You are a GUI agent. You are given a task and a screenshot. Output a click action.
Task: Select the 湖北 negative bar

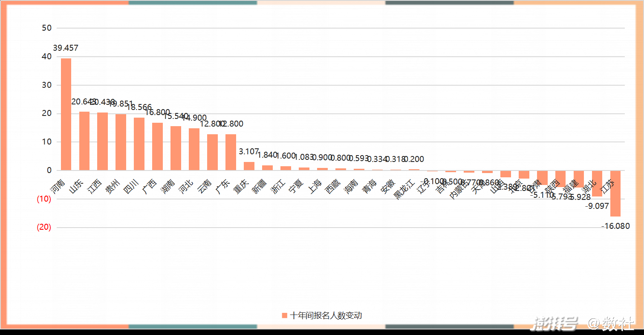pyautogui.click(x=597, y=184)
